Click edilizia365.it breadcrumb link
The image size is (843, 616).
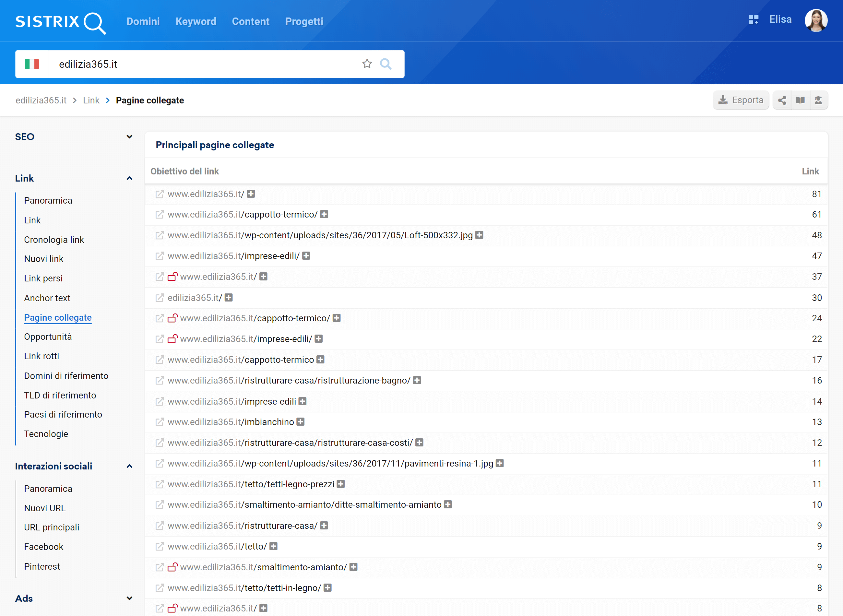[x=41, y=100]
